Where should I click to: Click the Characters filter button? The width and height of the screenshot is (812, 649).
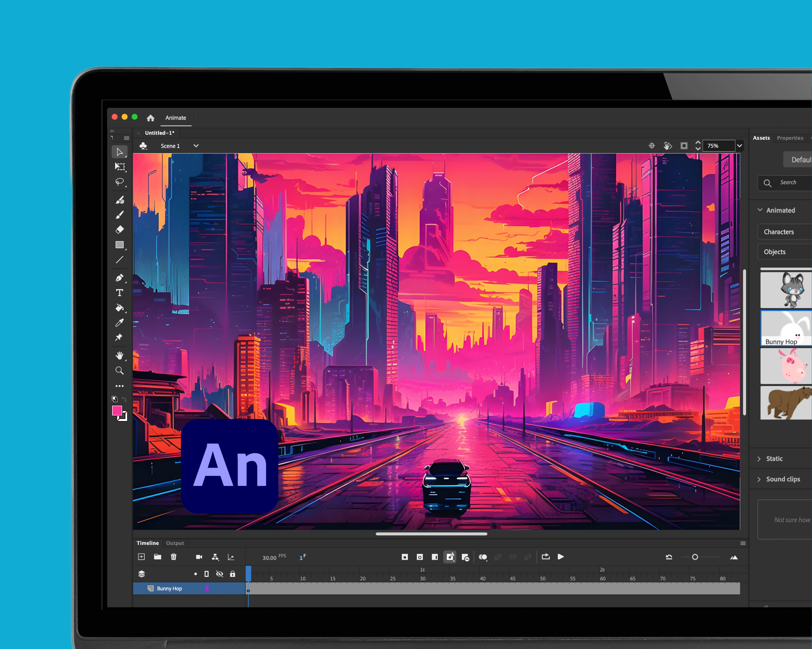779,232
